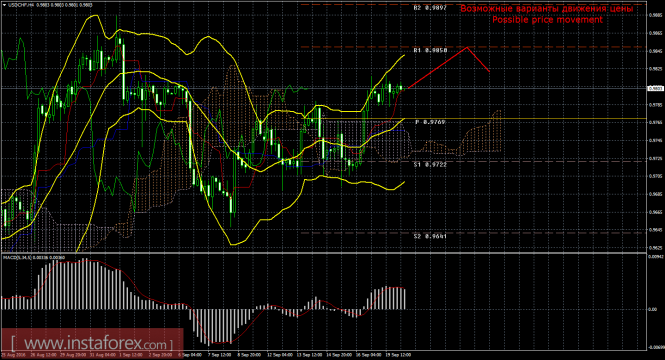
Task: Select the 7 Sep 12:00 time axis label
Action: [x=219, y=354]
